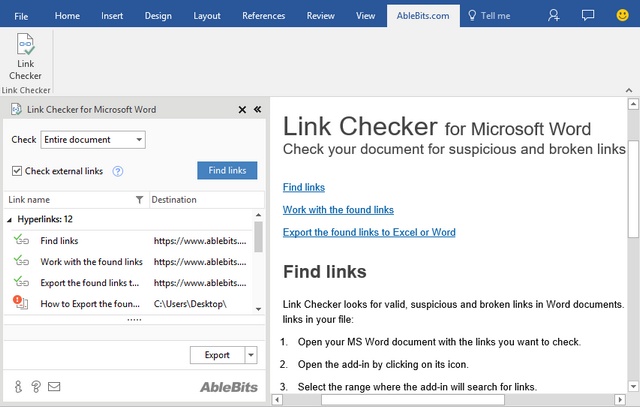Launch the Link Checker ribbon icon

click(25, 57)
